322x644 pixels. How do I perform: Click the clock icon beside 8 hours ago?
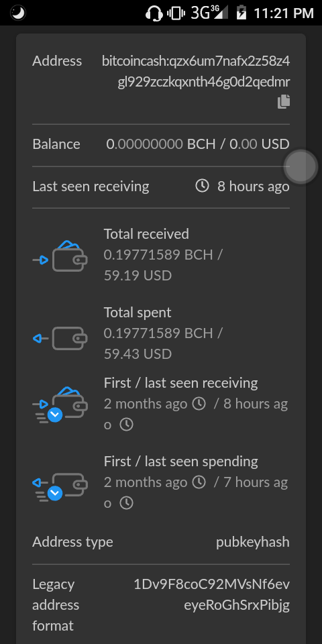(202, 186)
